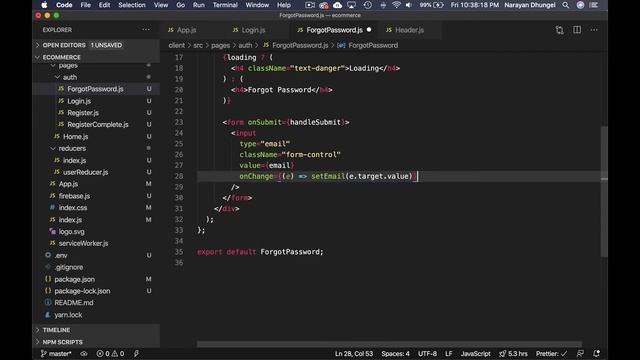640x360 pixels.
Task: Open package.json in the explorer
Action: click(x=74, y=279)
